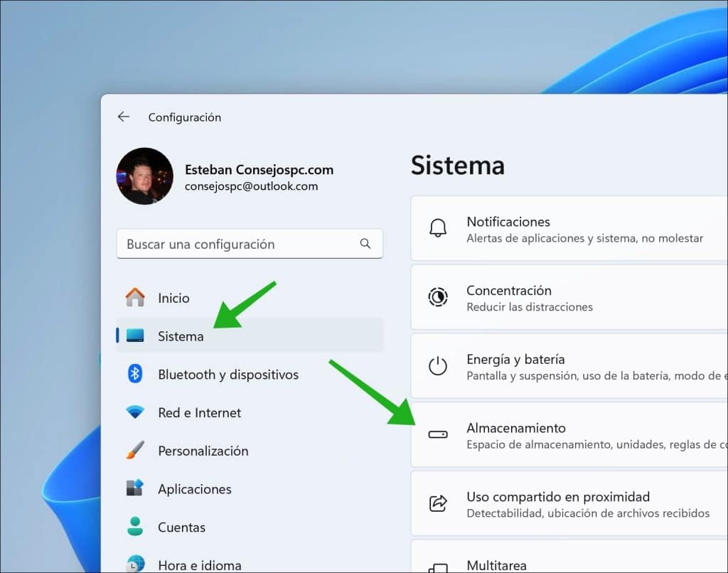
Task: Click the Aplicaciones grid icon
Action: [135, 488]
